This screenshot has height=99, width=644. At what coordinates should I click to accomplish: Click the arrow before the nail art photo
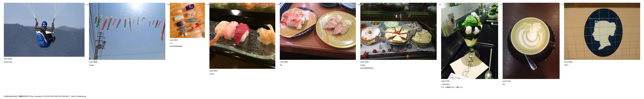tap(168, 5)
